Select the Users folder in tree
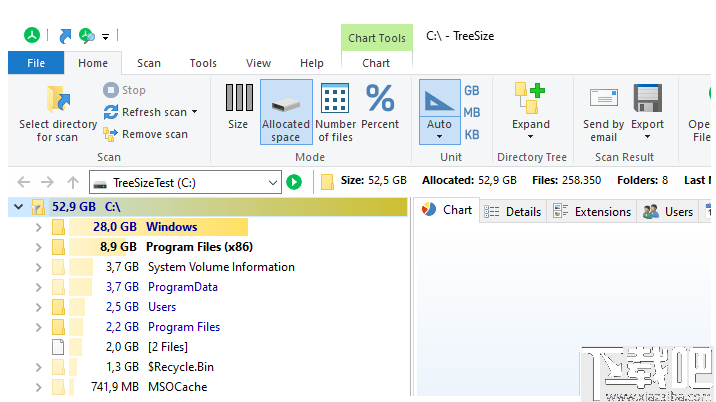This screenshot has width=716, height=402. pos(162,307)
